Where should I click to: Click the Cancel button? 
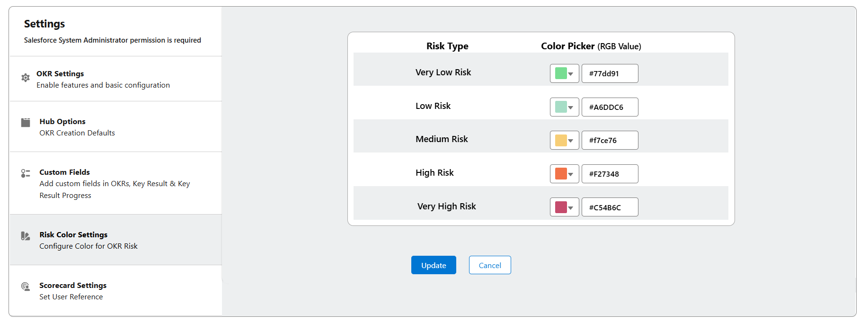489,265
